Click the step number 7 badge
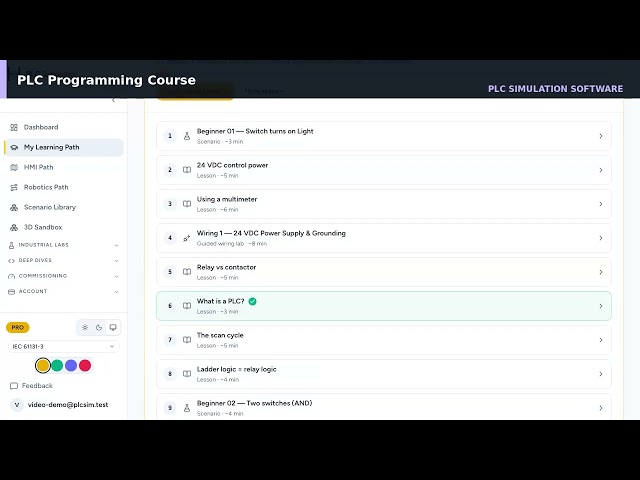Viewport: 640px width, 480px height. tap(170, 340)
